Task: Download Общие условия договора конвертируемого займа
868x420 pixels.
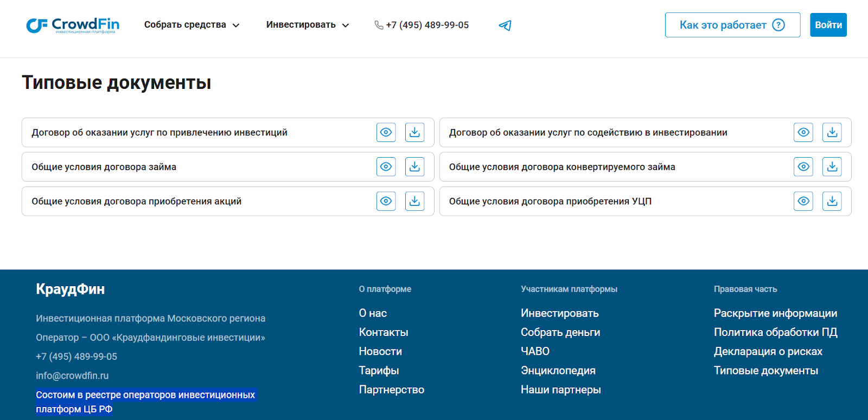Action: point(832,167)
